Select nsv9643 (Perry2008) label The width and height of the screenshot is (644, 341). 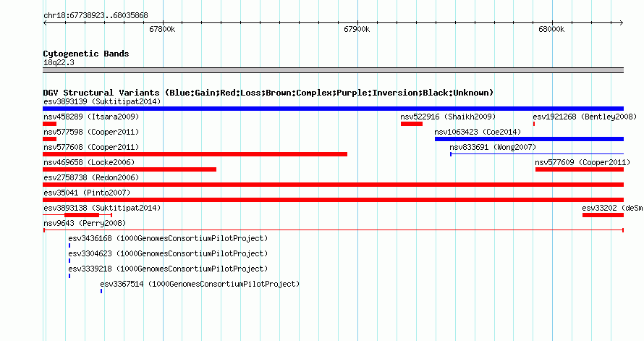click(85, 223)
